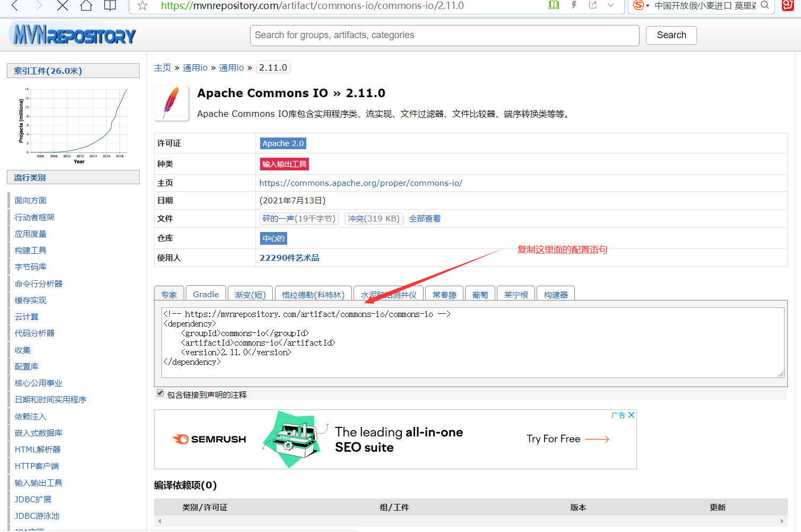The height and width of the screenshot is (532, 801).
Task: Open the commons.apache.org homepage link
Action: 361,183
